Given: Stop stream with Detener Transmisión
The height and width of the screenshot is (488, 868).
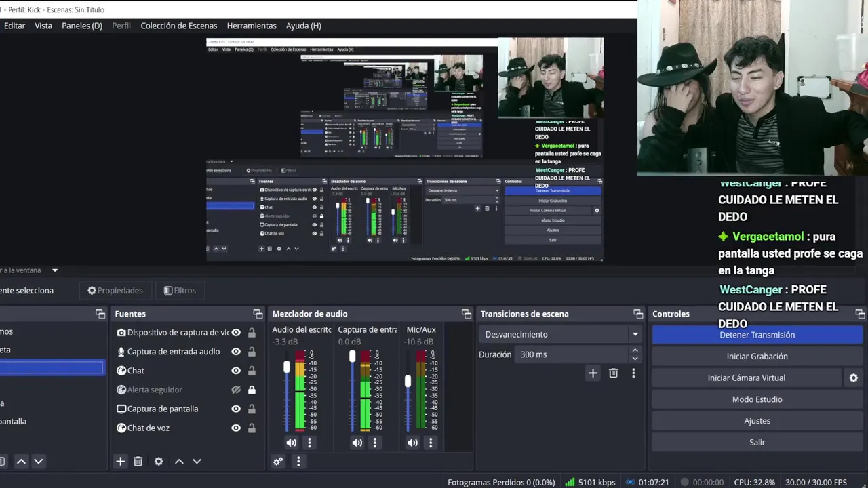Looking at the screenshot, I should pyautogui.click(x=757, y=335).
